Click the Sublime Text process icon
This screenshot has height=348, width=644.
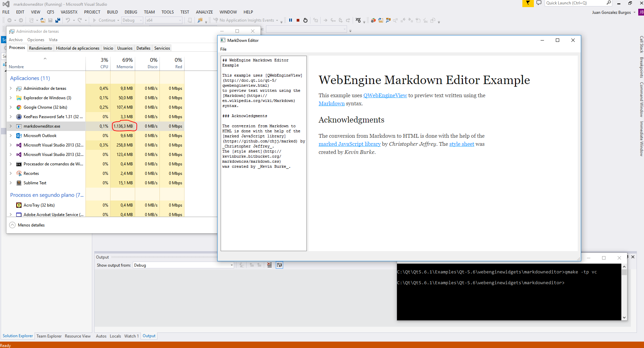coord(19,183)
